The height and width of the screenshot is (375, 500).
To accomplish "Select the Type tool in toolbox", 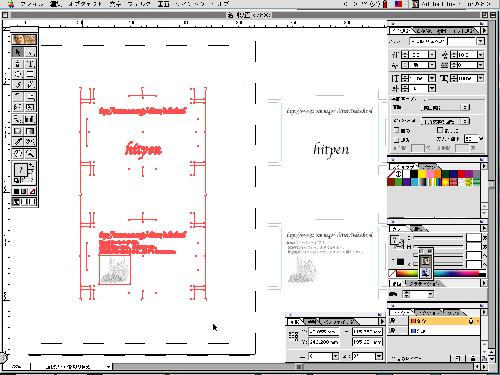I will pyautogui.click(x=30, y=63).
